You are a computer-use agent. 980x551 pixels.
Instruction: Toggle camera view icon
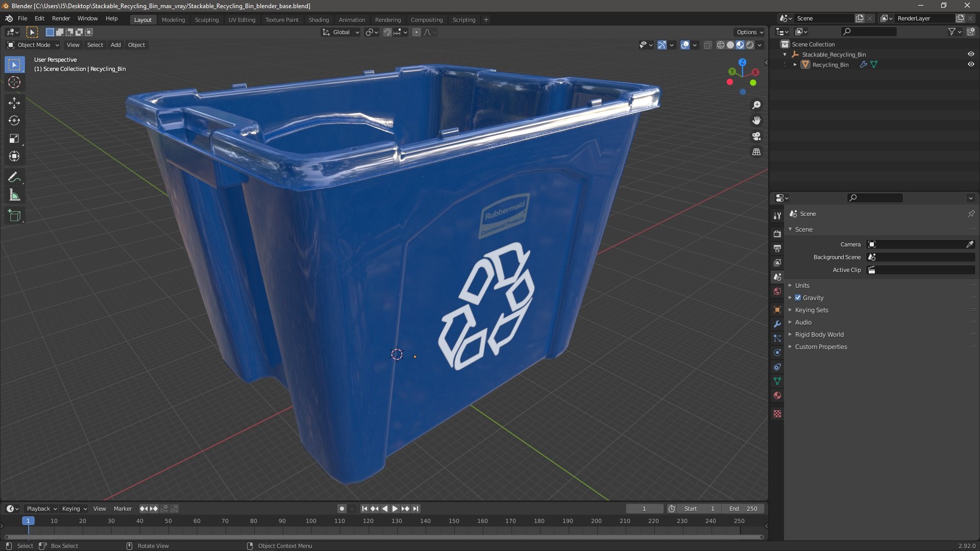coord(756,136)
